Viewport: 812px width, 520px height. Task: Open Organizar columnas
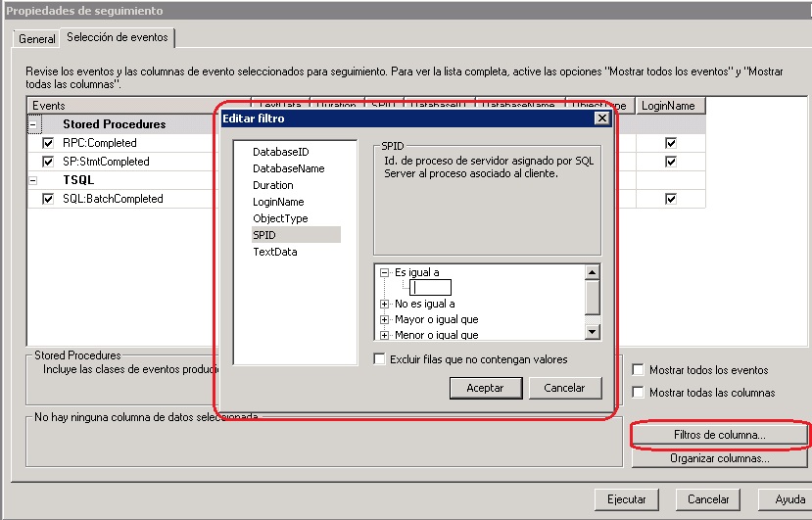click(x=719, y=458)
